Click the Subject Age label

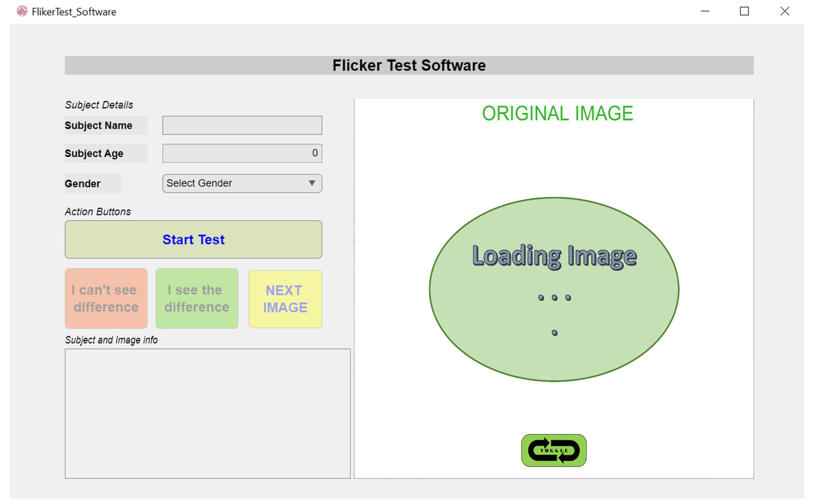click(94, 153)
